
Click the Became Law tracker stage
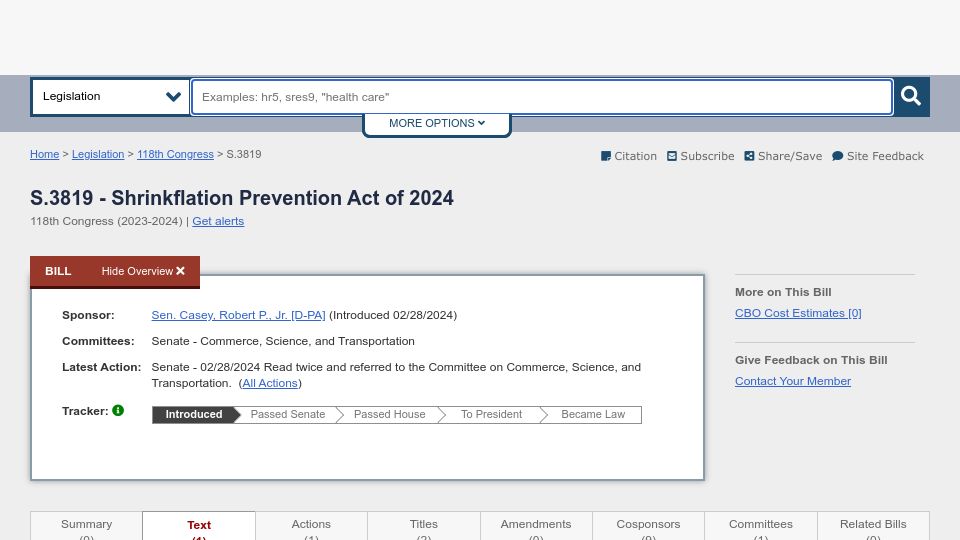coord(593,414)
